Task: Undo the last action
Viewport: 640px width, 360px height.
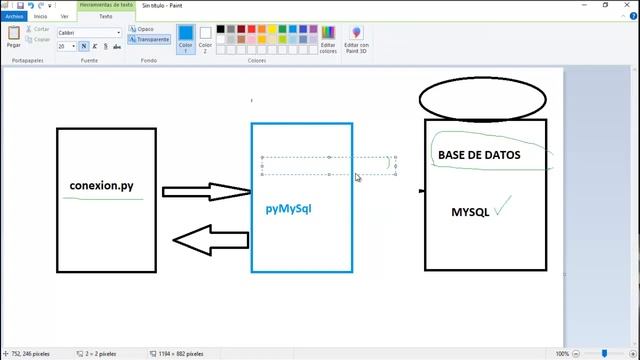Action: coord(31,5)
